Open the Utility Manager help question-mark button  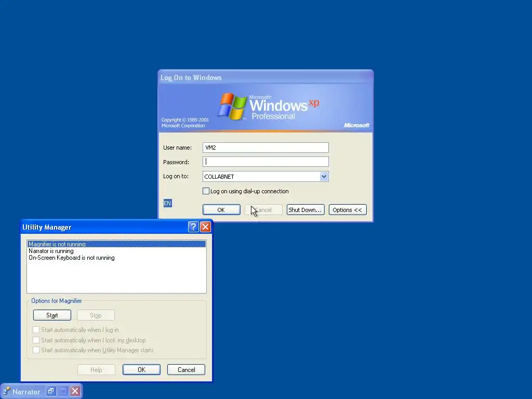coord(193,227)
